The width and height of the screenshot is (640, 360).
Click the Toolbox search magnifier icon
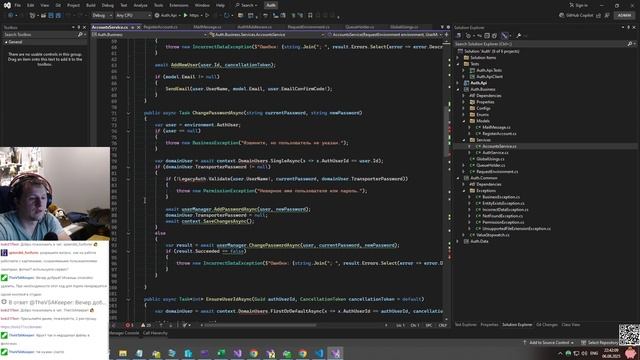point(80,35)
